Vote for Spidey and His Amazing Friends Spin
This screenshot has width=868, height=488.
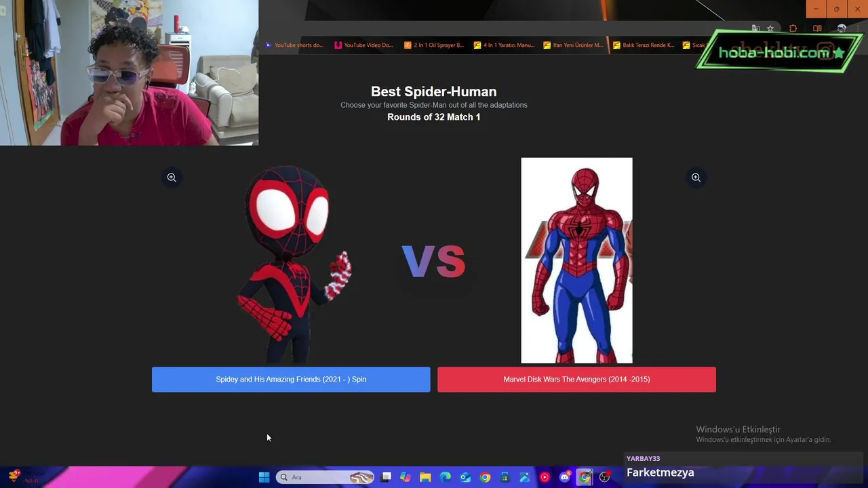click(291, 380)
